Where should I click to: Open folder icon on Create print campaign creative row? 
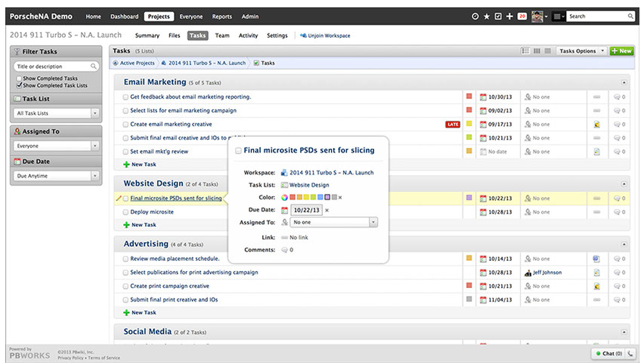596,286
